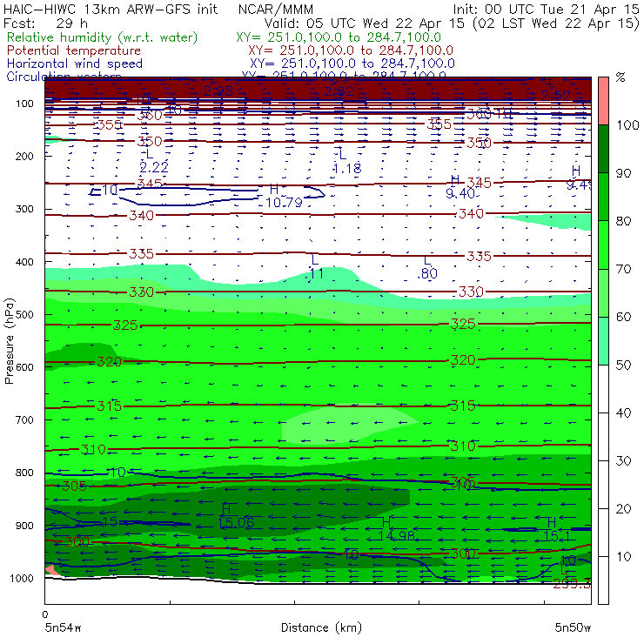Click the wind minimum label 'L .80'

coord(427,267)
